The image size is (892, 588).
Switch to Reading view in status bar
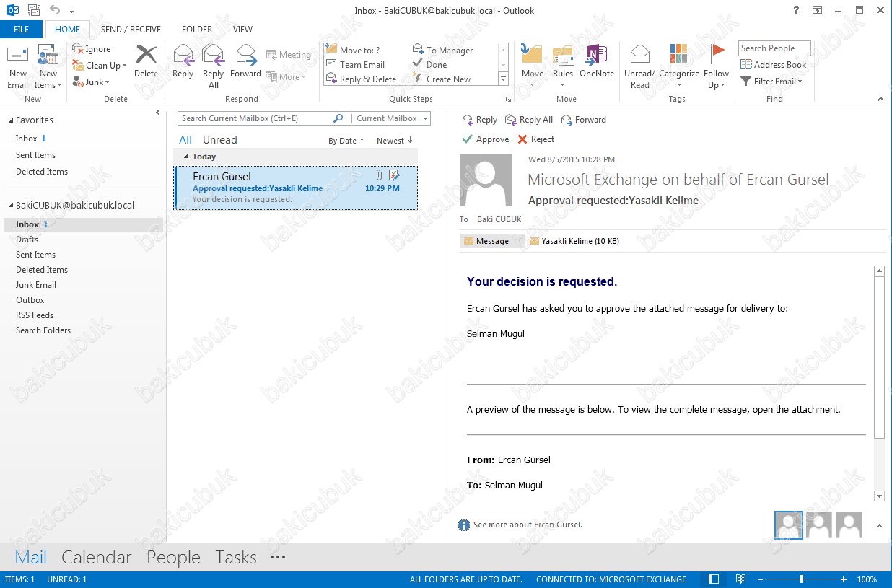(740, 579)
